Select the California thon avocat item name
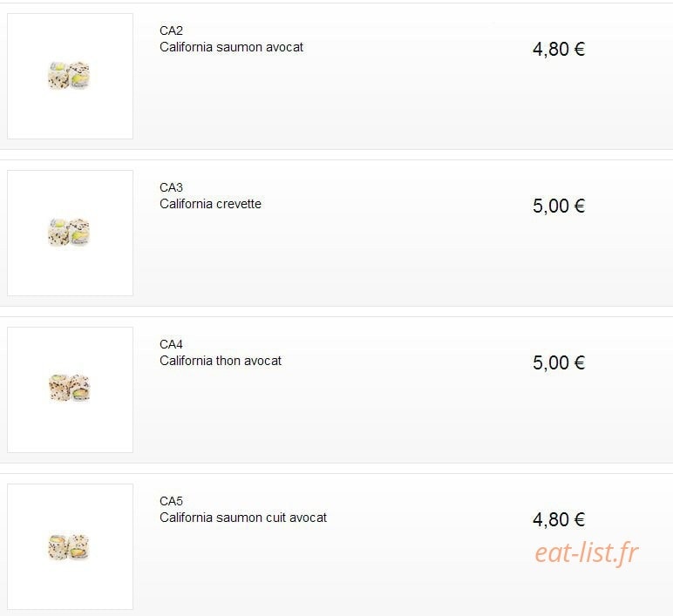The image size is (673, 616). tap(221, 361)
